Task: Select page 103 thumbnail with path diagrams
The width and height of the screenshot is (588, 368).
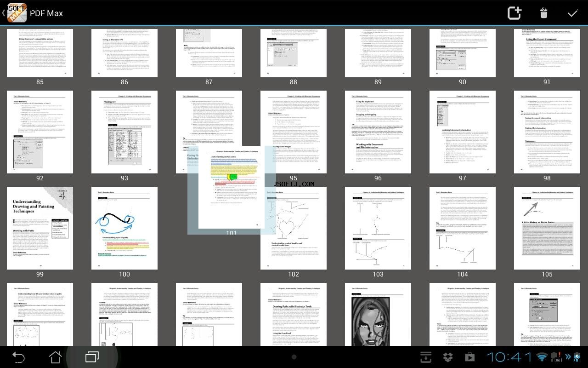Action: pos(378,228)
